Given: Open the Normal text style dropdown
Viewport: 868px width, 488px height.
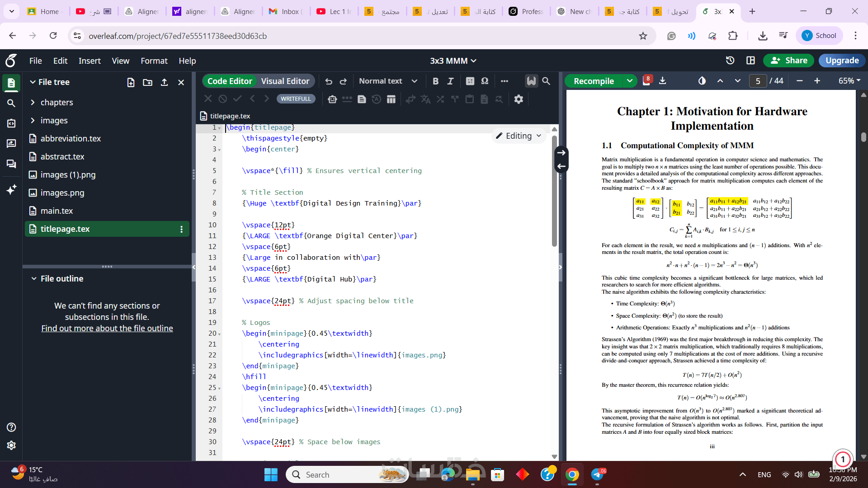Looking at the screenshot, I should point(387,81).
